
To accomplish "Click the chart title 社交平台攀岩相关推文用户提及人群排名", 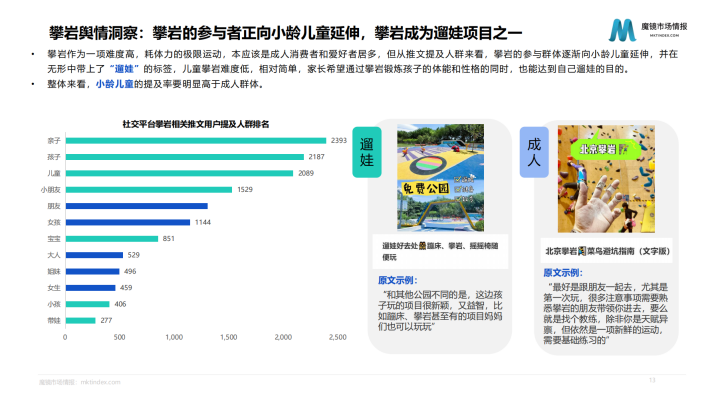I will click(196, 124).
